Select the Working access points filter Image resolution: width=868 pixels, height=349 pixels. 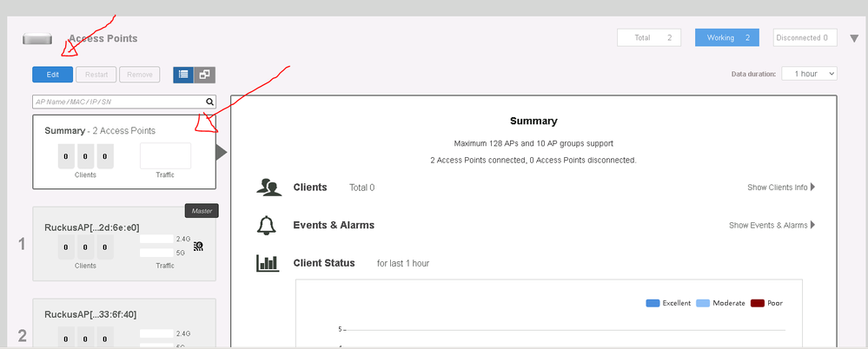pyautogui.click(x=726, y=38)
